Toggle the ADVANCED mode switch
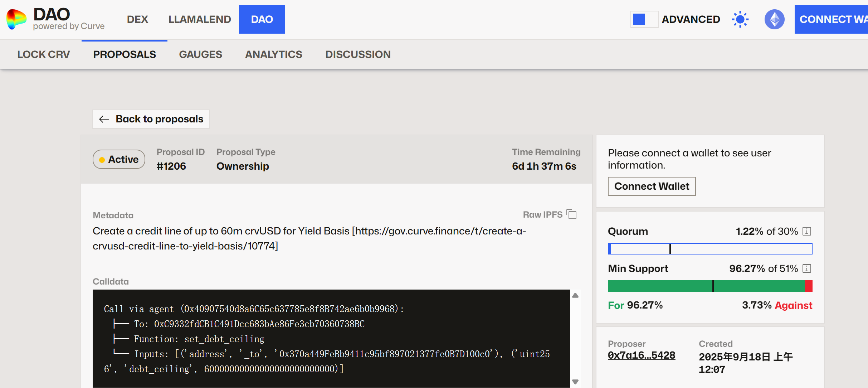Viewport: 868px width, 388px height. click(644, 19)
